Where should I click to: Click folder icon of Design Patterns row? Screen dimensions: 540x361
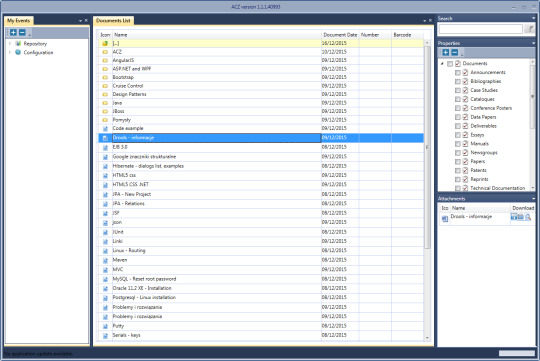[x=105, y=94]
